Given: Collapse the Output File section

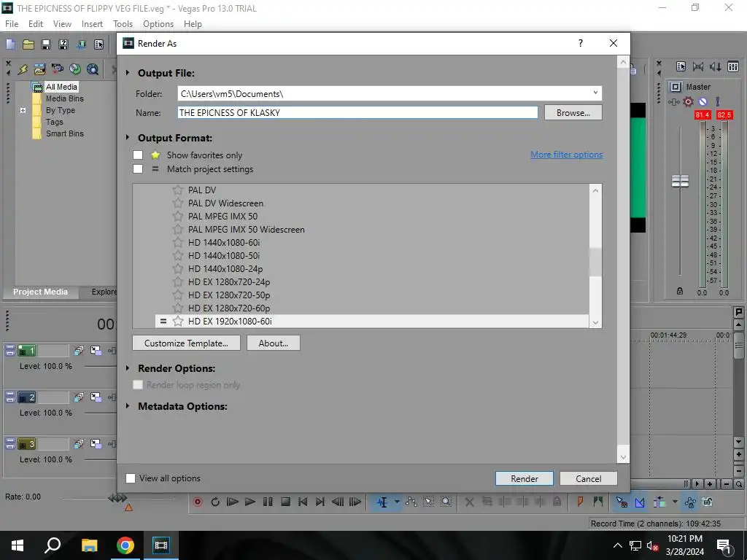Looking at the screenshot, I should [x=128, y=73].
